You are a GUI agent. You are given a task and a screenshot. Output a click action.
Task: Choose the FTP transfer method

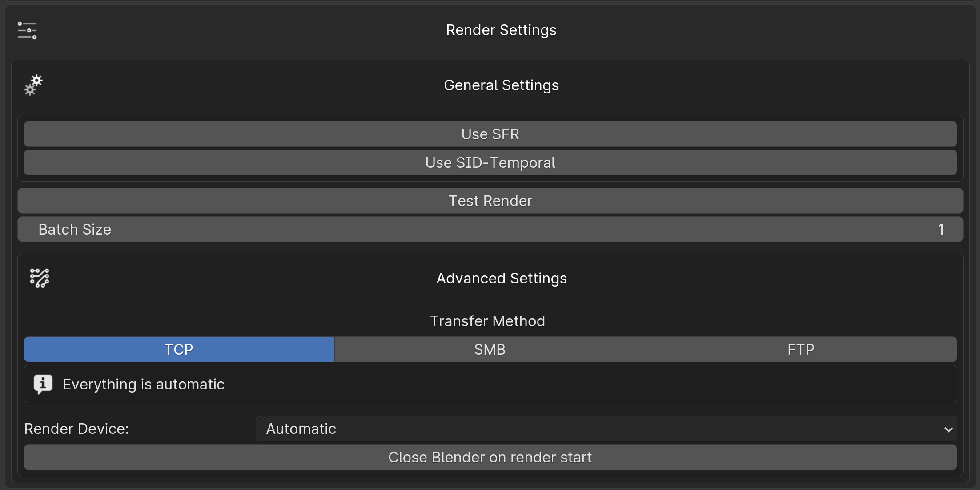pyautogui.click(x=801, y=349)
